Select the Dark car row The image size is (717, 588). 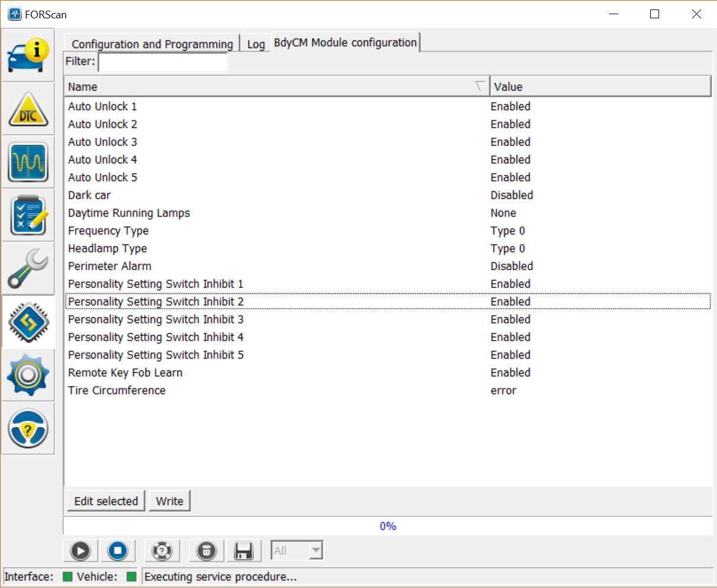coord(388,195)
